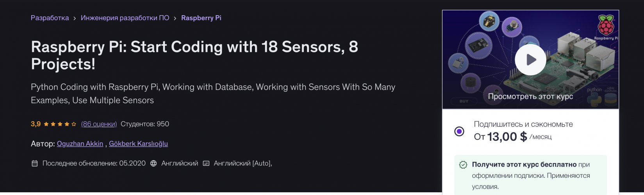
Task: Open the Raspberry Pi breadcrumb topic
Action: [x=201, y=18]
